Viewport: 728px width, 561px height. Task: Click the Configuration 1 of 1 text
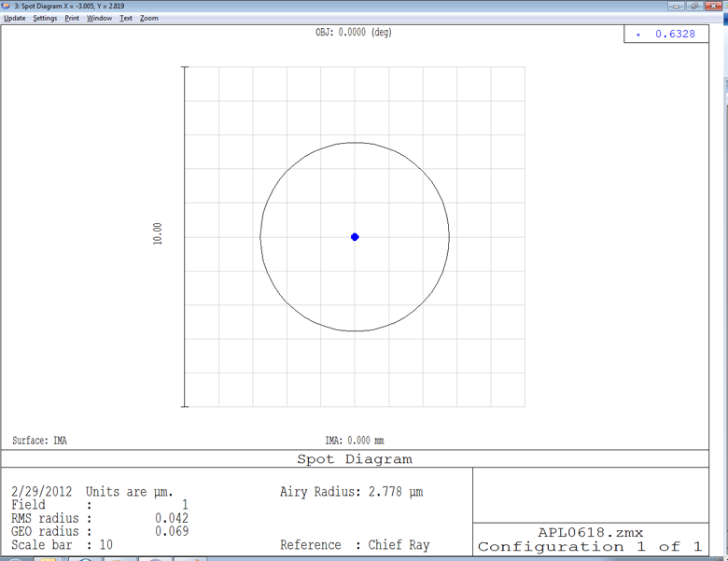(590, 547)
